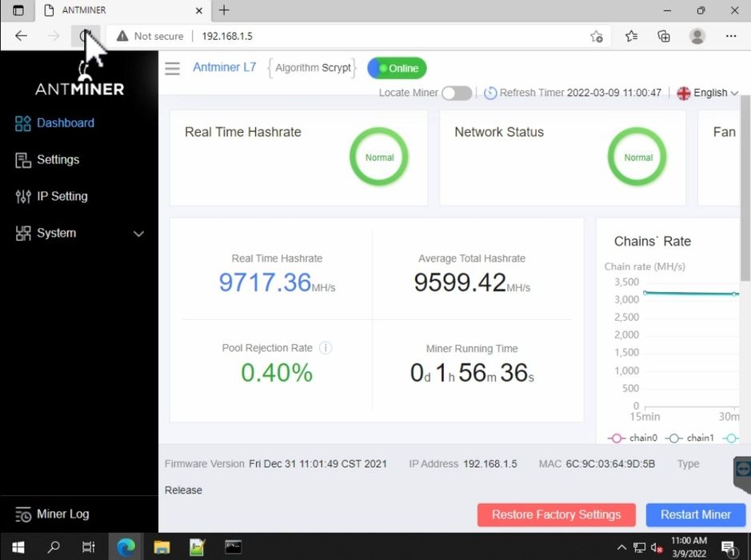This screenshot has width=751, height=560.
Task: Open the Collections icon in toolbar
Action: pos(664,36)
